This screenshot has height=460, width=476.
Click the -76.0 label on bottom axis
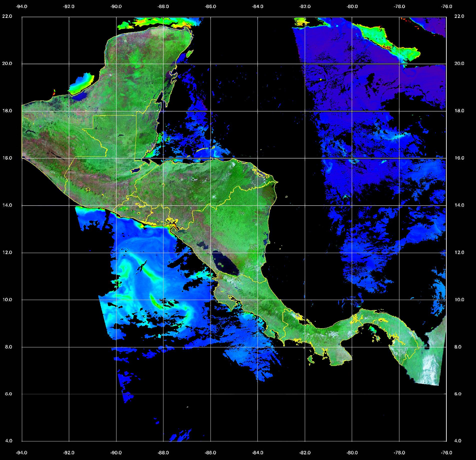tap(447, 453)
